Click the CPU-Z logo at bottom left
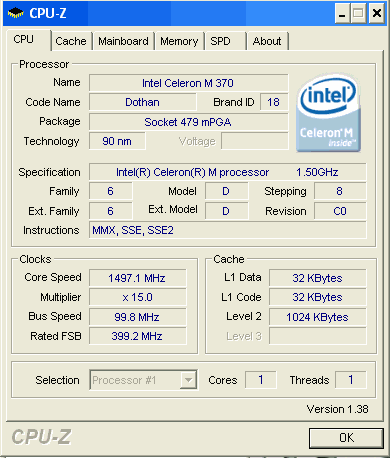Screen dimensions: 390x458 pyautogui.click(x=41, y=437)
